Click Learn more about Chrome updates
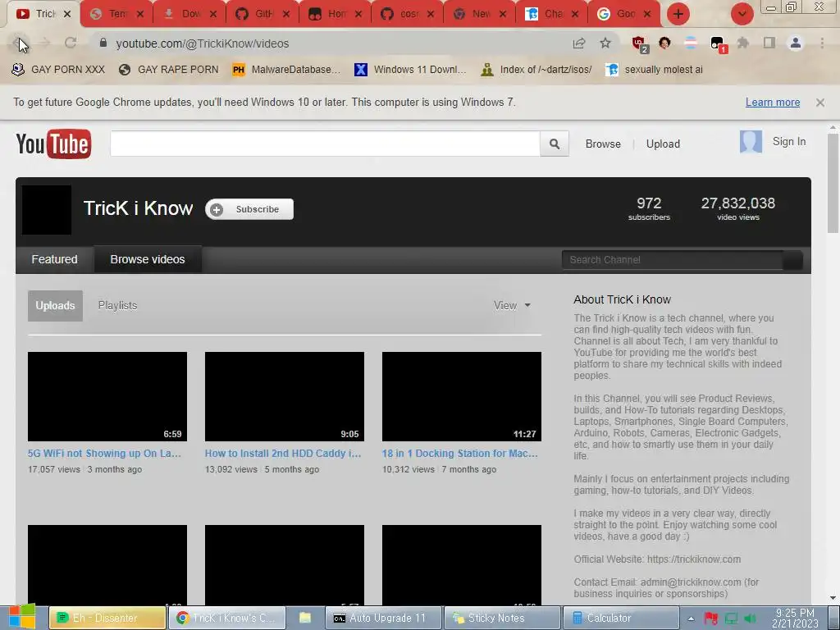The height and width of the screenshot is (630, 840). click(x=773, y=103)
